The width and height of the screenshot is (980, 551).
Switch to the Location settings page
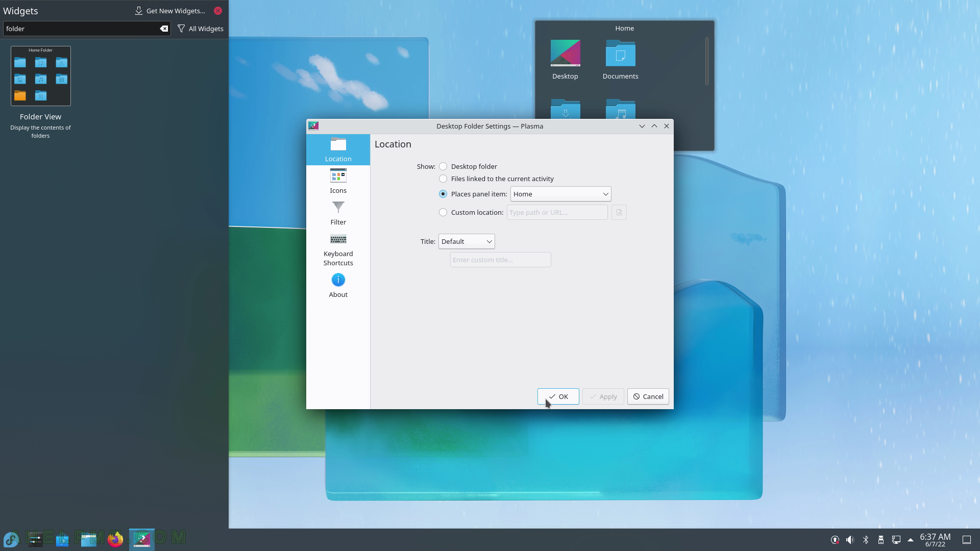(x=338, y=149)
